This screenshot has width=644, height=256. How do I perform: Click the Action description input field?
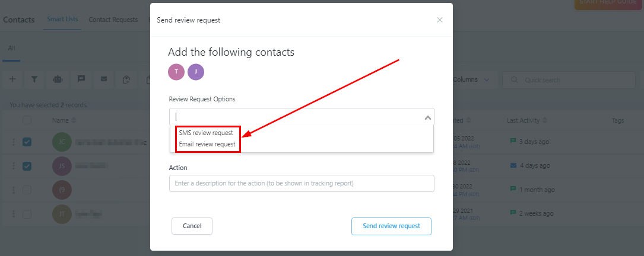click(x=302, y=183)
